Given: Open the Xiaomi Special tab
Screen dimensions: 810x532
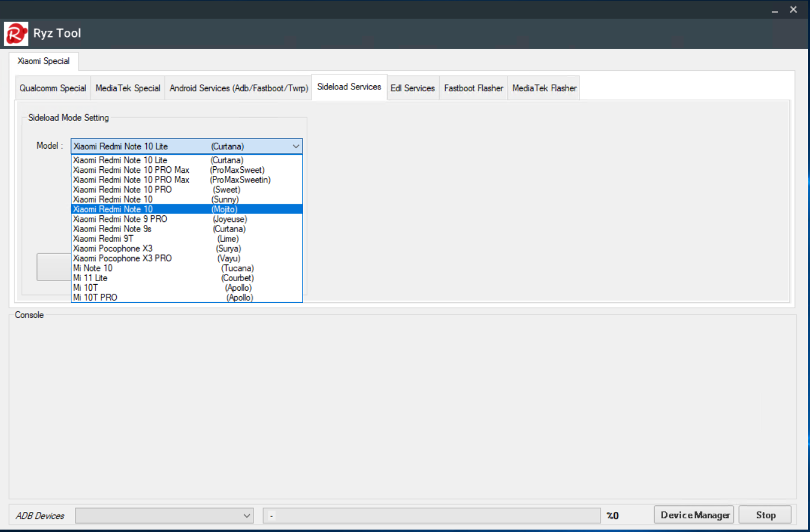Looking at the screenshot, I should point(44,61).
